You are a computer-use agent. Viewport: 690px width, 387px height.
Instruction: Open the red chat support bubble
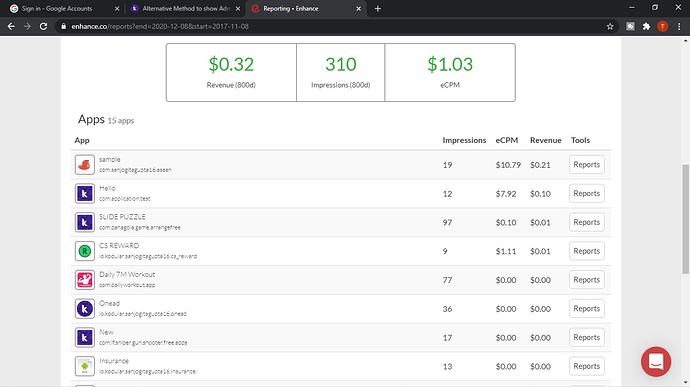tap(656, 362)
